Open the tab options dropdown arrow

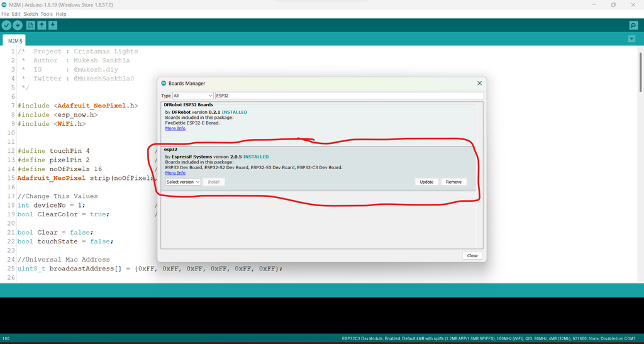631,39
